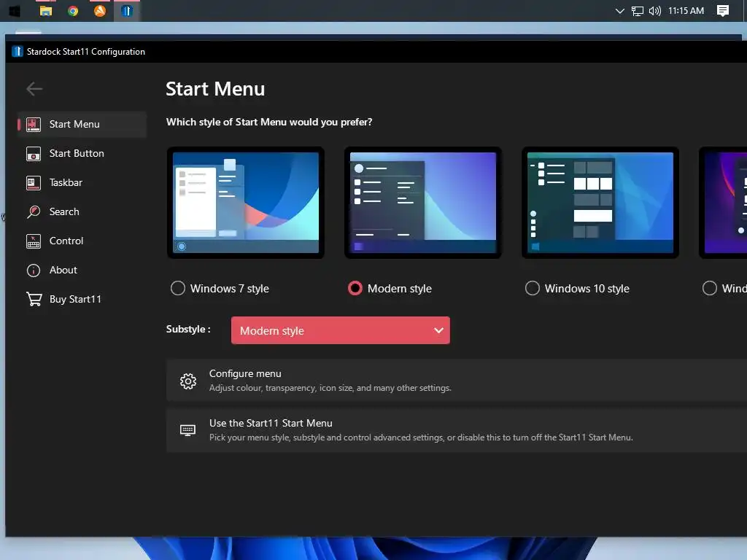Open the notification center icon
This screenshot has width=747, height=560.
pos(723,11)
